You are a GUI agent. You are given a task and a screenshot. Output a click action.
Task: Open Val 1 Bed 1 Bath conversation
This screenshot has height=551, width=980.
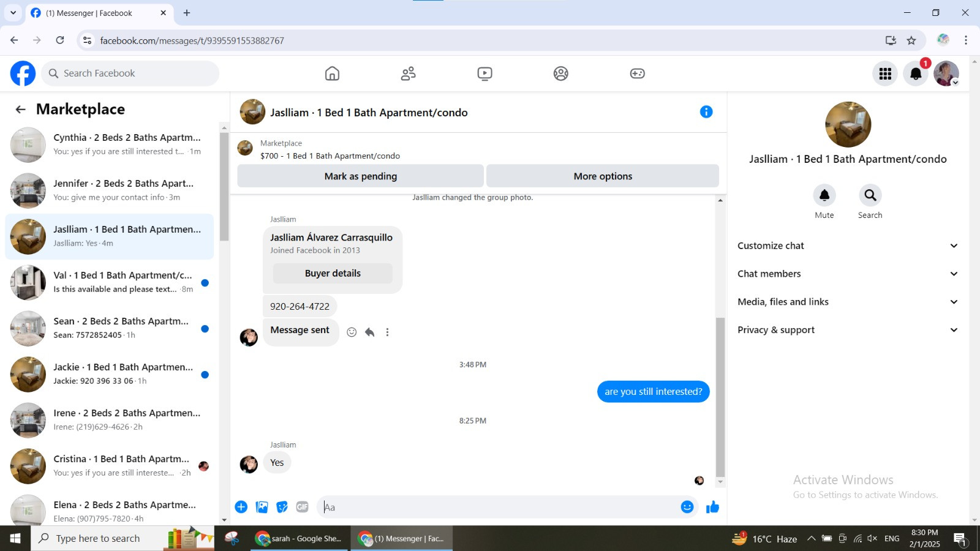[x=109, y=283]
